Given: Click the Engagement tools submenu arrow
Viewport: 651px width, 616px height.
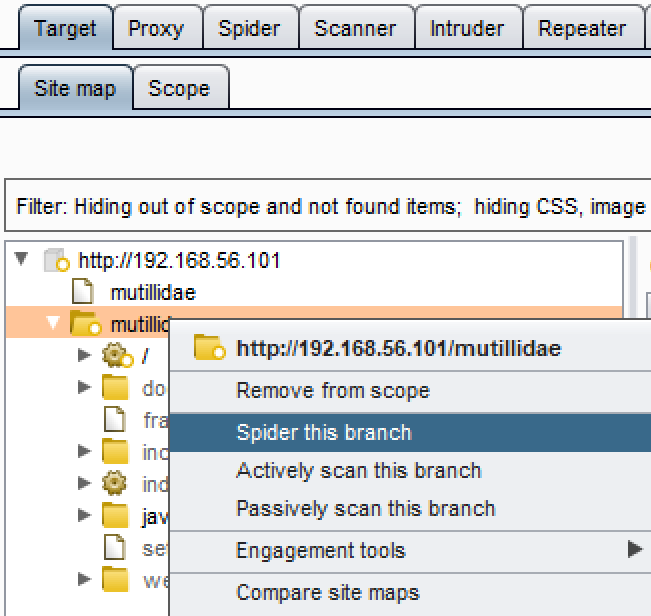Looking at the screenshot, I should (635, 549).
